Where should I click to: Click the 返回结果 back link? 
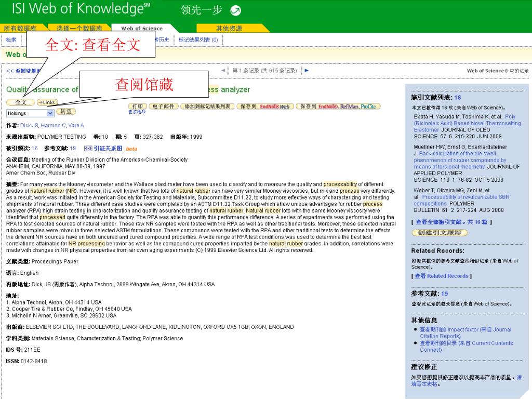coord(23,71)
